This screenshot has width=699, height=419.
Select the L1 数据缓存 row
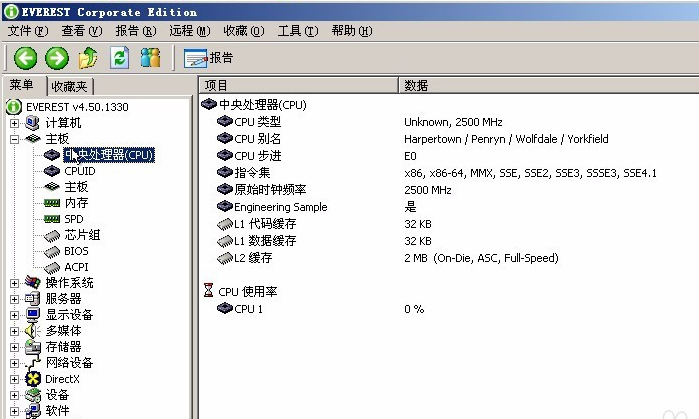pyautogui.click(x=449, y=240)
